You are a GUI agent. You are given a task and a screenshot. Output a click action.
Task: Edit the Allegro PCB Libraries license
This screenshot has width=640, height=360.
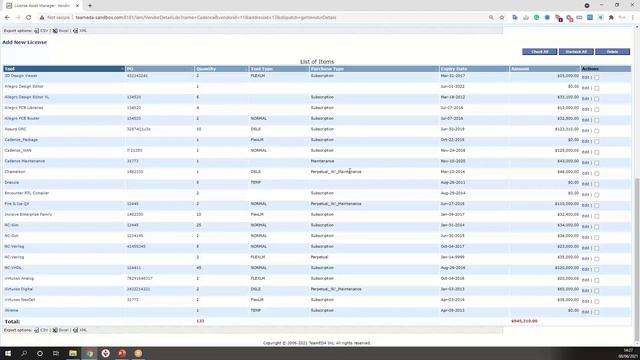585,109
